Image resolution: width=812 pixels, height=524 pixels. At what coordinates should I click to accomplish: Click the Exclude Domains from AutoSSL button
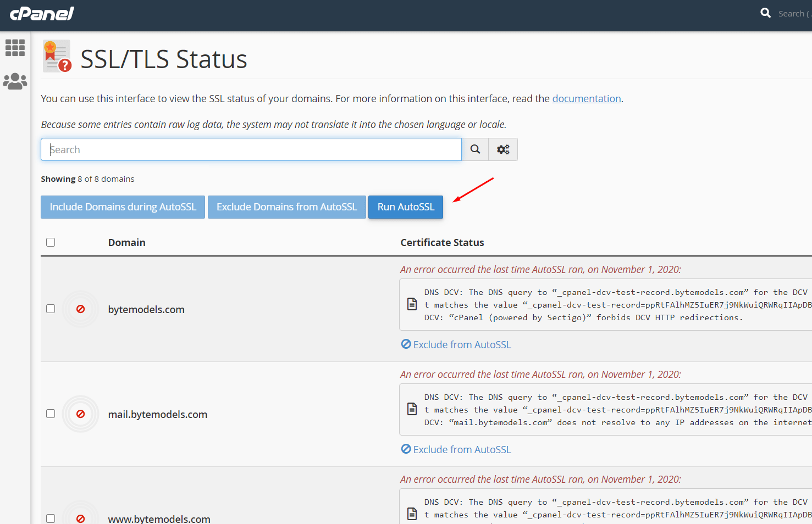(286, 207)
